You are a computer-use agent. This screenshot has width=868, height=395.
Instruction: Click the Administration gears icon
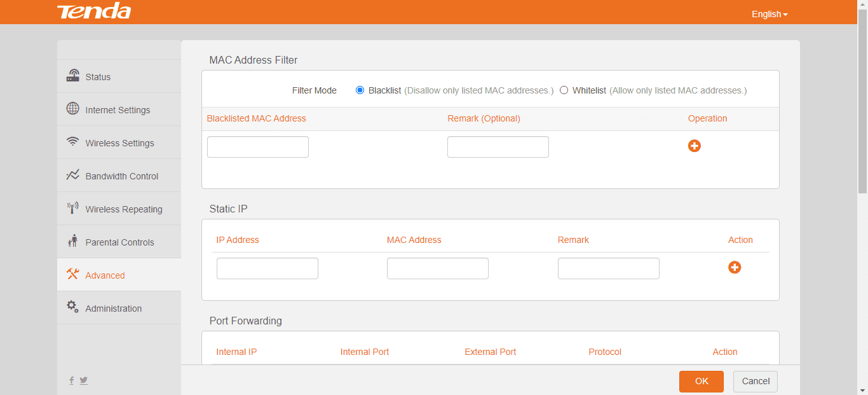pyautogui.click(x=73, y=307)
